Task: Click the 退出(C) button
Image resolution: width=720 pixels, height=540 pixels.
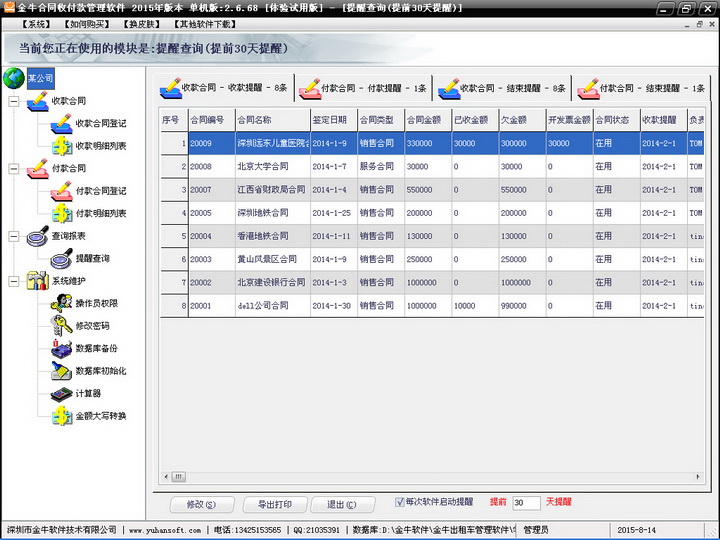Action: click(x=342, y=505)
